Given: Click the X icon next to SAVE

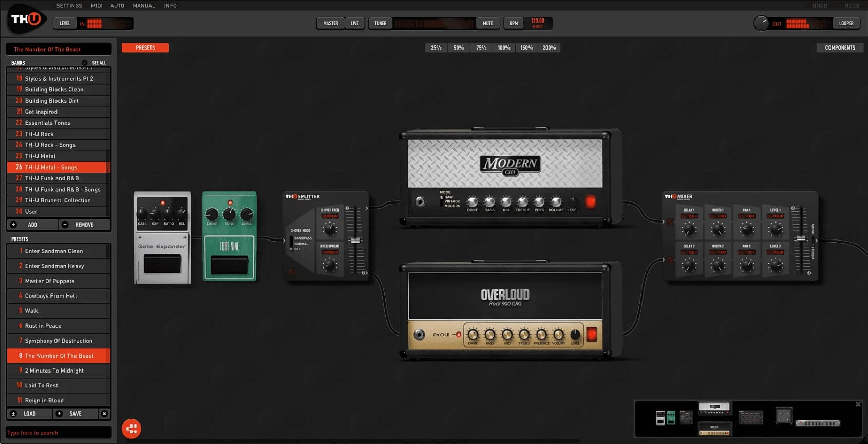Looking at the screenshot, I should pyautogui.click(x=104, y=414).
